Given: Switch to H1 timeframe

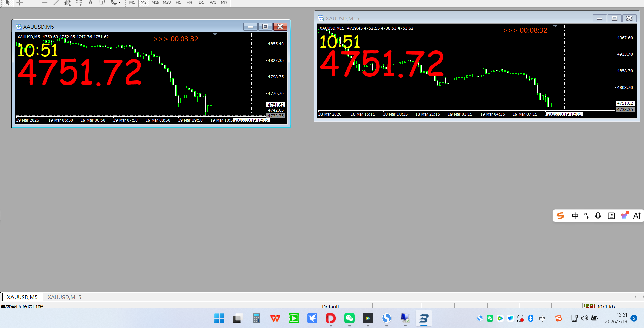Looking at the screenshot, I should pyautogui.click(x=178, y=3).
